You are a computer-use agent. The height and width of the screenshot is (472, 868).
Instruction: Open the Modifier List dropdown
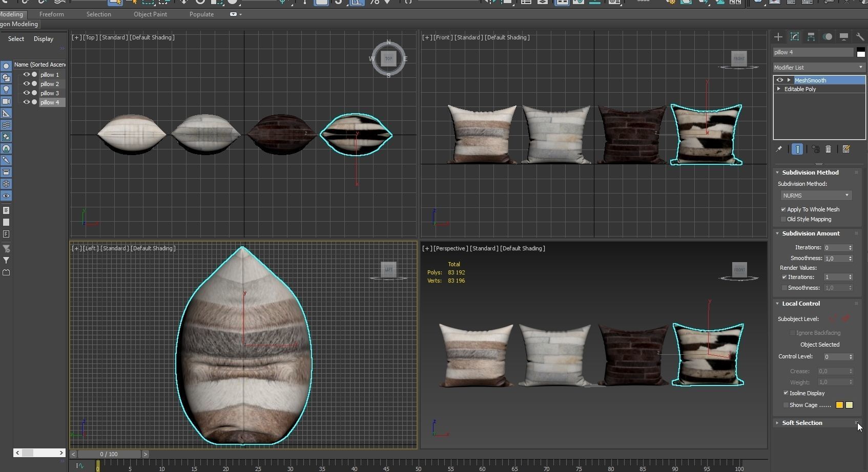[819, 68]
